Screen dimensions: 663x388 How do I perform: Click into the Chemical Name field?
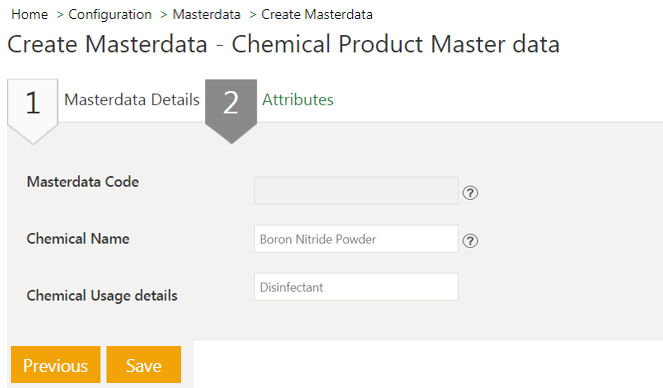coord(356,239)
